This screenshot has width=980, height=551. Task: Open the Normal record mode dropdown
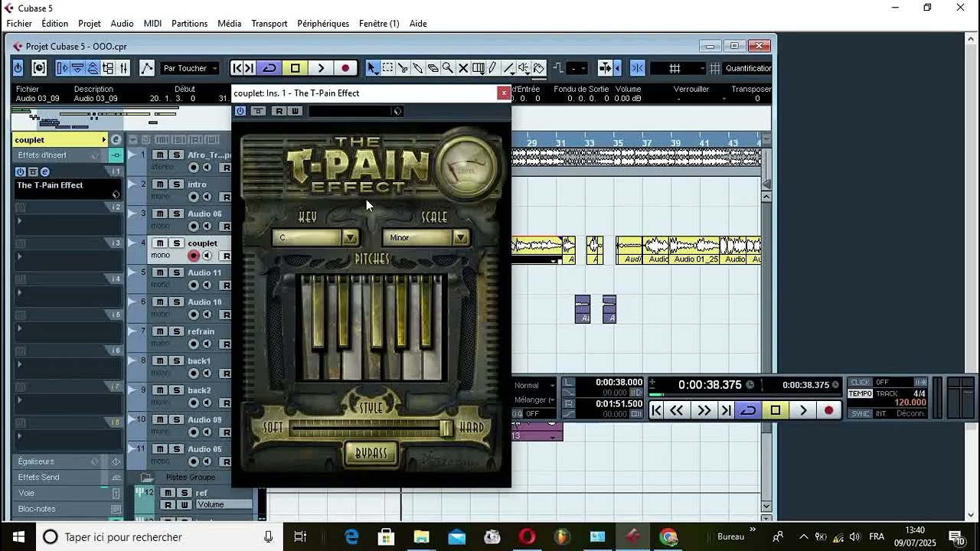534,385
